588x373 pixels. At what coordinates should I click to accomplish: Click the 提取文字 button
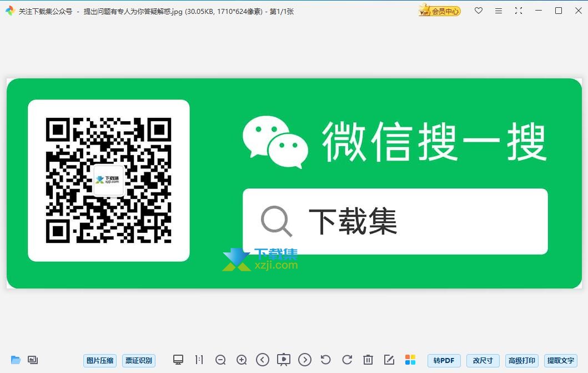561,360
